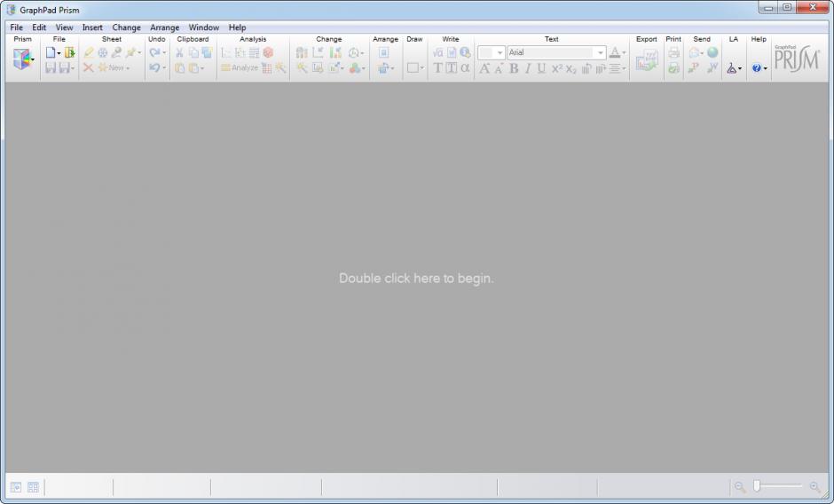
Task: Open the Change menu
Action: pos(127,28)
